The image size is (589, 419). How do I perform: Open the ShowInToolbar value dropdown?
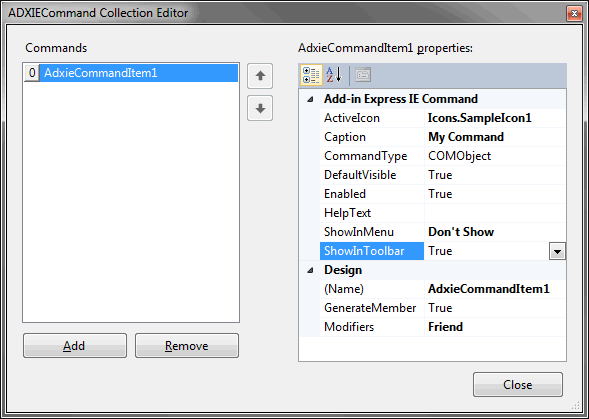[x=557, y=251]
